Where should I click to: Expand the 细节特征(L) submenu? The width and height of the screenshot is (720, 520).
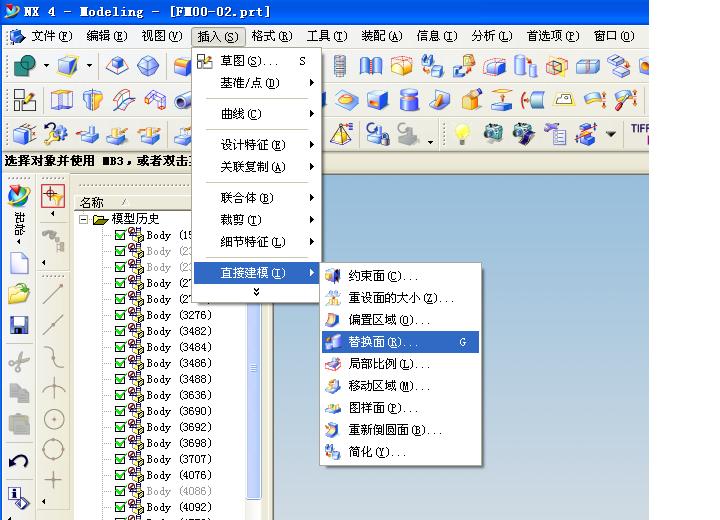(256, 242)
